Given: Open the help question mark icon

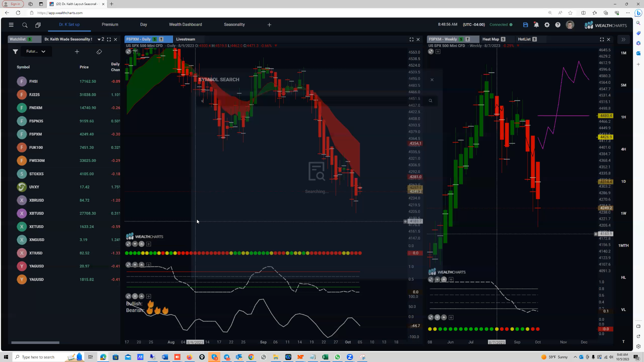Looking at the screenshot, I should [x=558, y=25].
